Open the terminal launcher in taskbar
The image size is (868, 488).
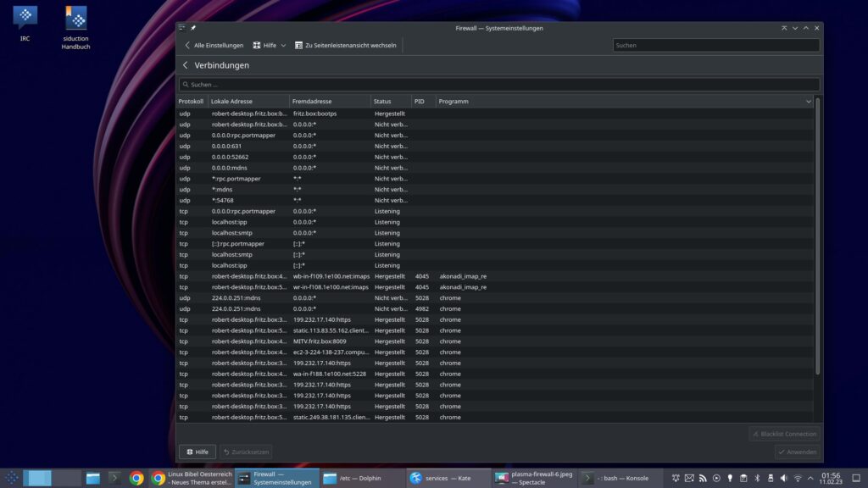pos(114,478)
